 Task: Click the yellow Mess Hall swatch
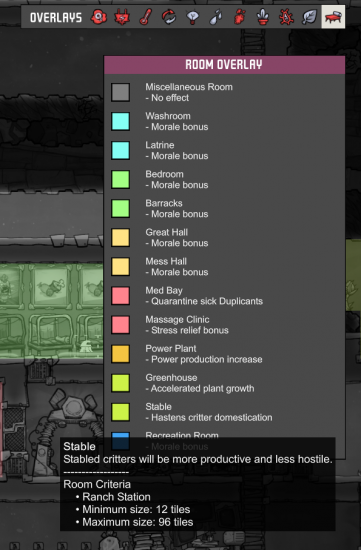tap(120, 267)
